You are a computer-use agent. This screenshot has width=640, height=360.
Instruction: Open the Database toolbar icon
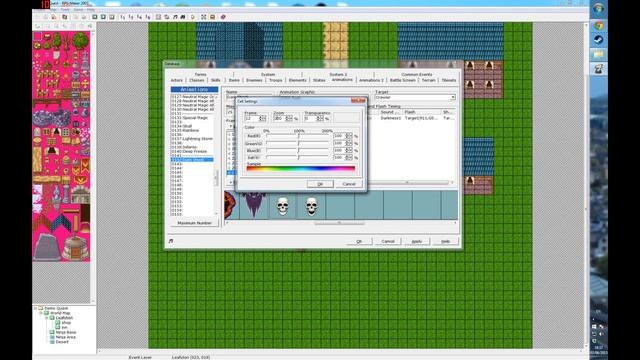click(158, 17)
